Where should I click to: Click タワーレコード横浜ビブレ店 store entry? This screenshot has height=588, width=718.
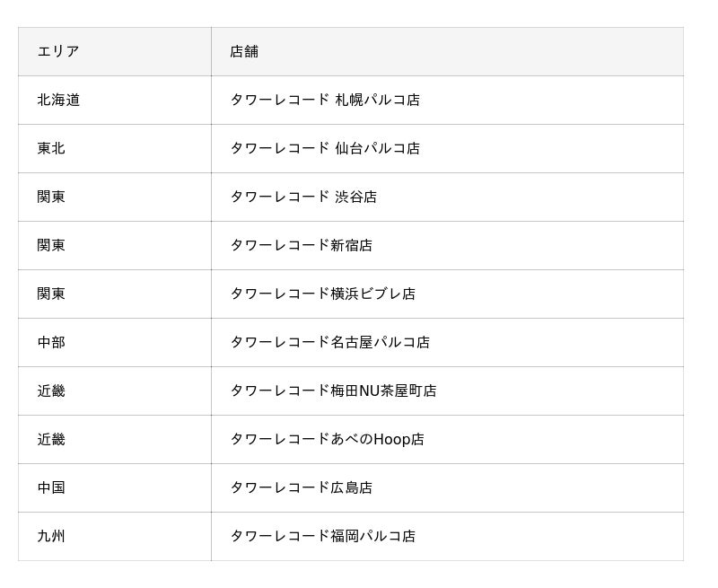tap(322, 294)
